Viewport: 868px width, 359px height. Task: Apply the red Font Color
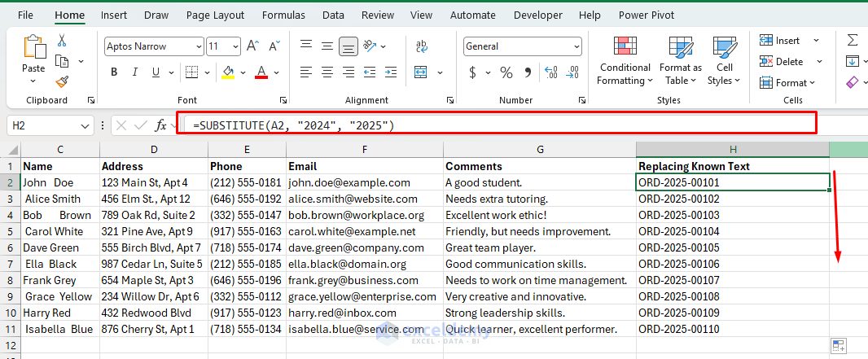click(262, 72)
